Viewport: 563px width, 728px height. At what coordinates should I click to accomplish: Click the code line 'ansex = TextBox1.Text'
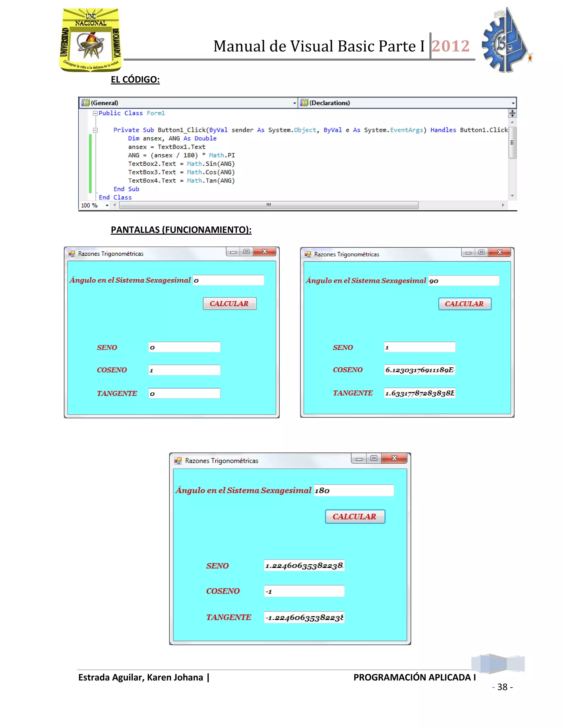167,147
